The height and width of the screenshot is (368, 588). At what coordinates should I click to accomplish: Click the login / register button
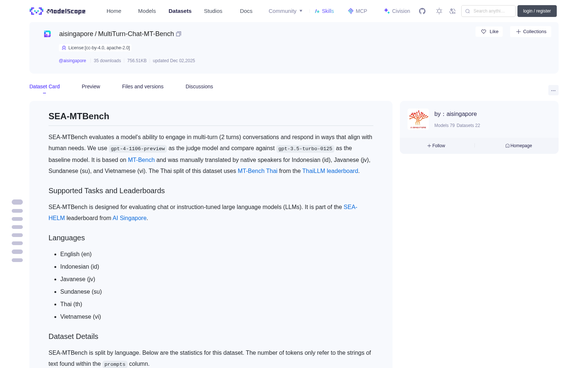coord(537,11)
